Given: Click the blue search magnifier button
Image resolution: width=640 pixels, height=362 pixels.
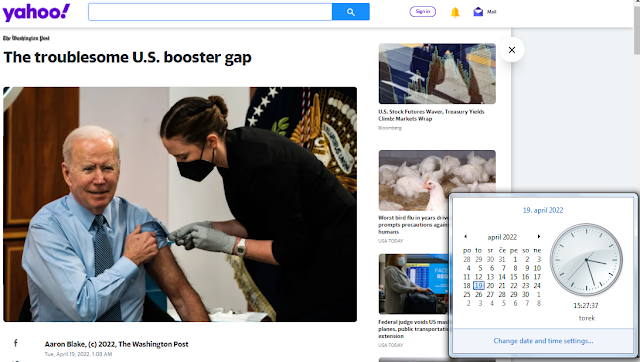Looking at the screenshot, I should (x=351, y=12).
